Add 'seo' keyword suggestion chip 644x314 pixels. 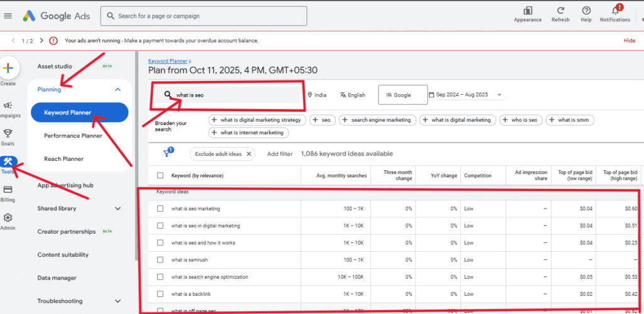[x=323, y=120]
